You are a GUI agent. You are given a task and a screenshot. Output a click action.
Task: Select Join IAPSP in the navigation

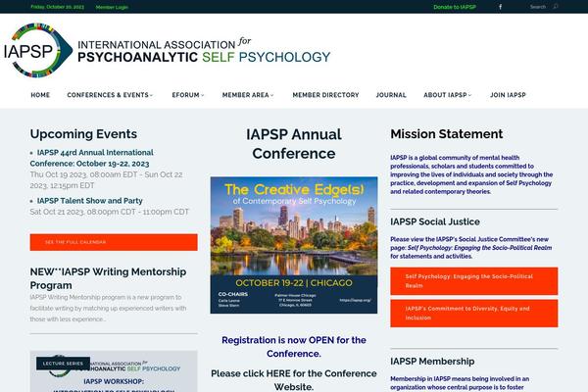click(508, 95)
